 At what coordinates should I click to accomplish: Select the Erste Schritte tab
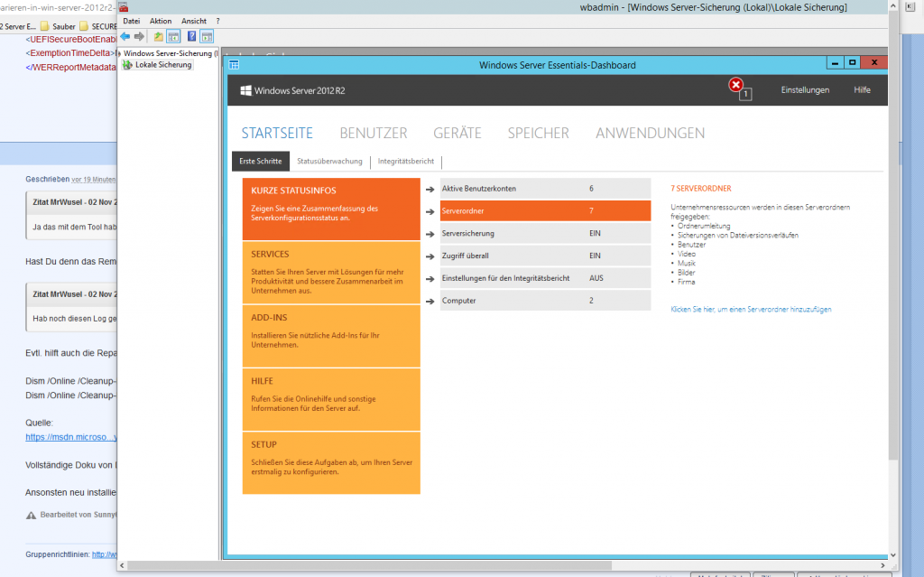261,161
